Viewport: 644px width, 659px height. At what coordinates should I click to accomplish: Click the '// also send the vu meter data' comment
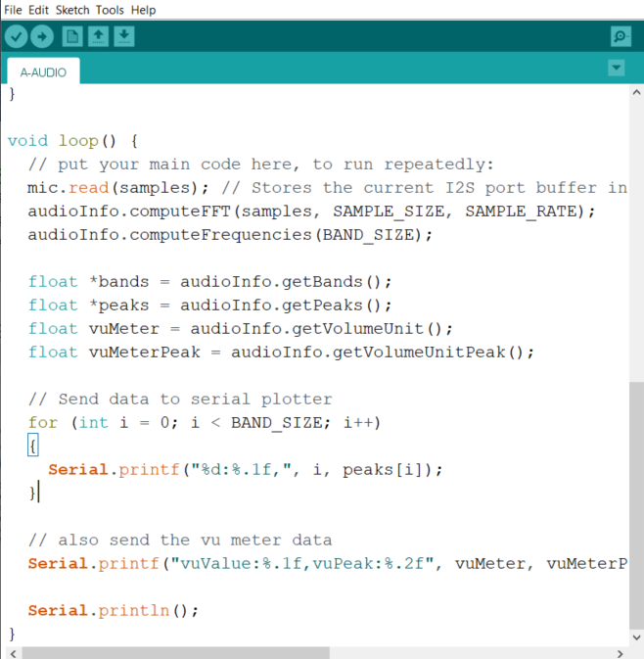[180, 541]
